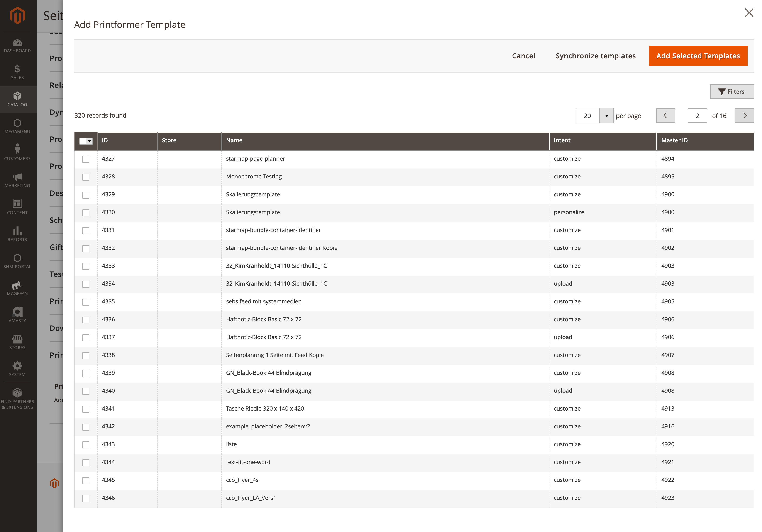Click the Sales dollar icon
Screen dimensions: 762x532
pyautogui.click(x=17, y=69)
